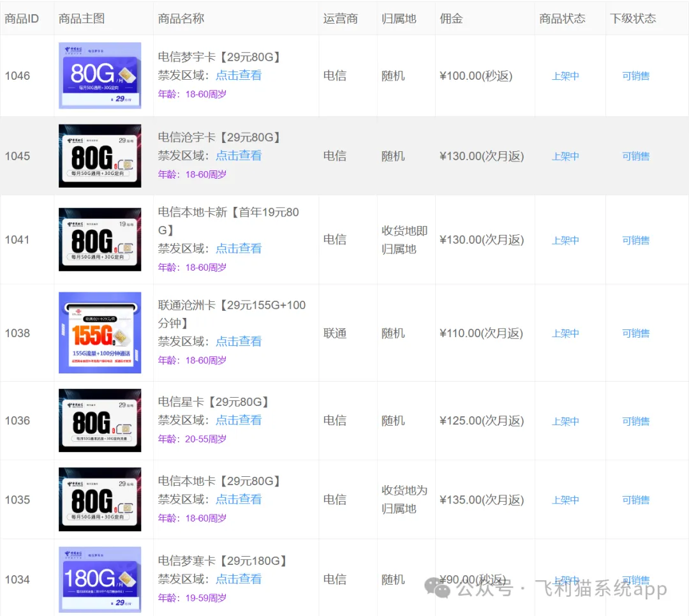
Task: Select the 商品状态 column header
Action: (x=563, y=19)
